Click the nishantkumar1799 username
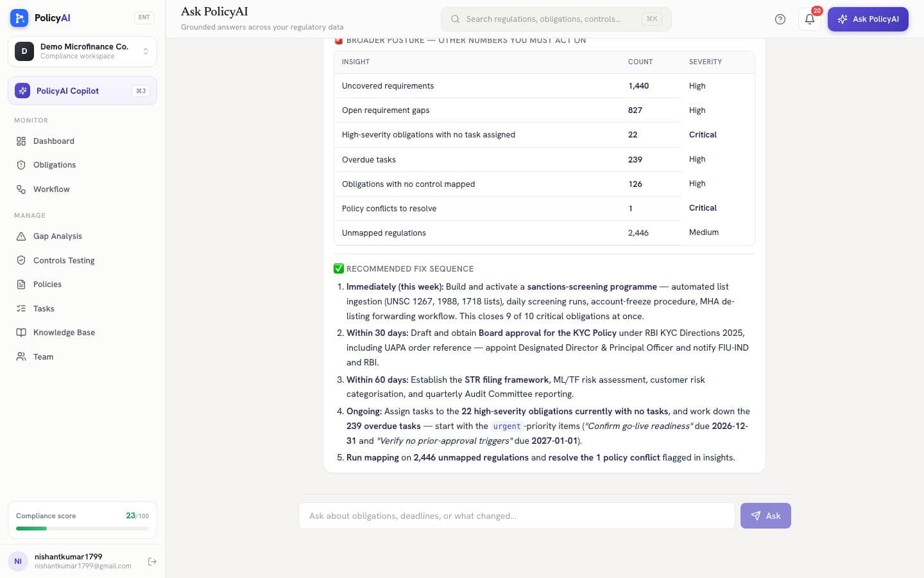924x578 pixels. (x=69, y=557)
